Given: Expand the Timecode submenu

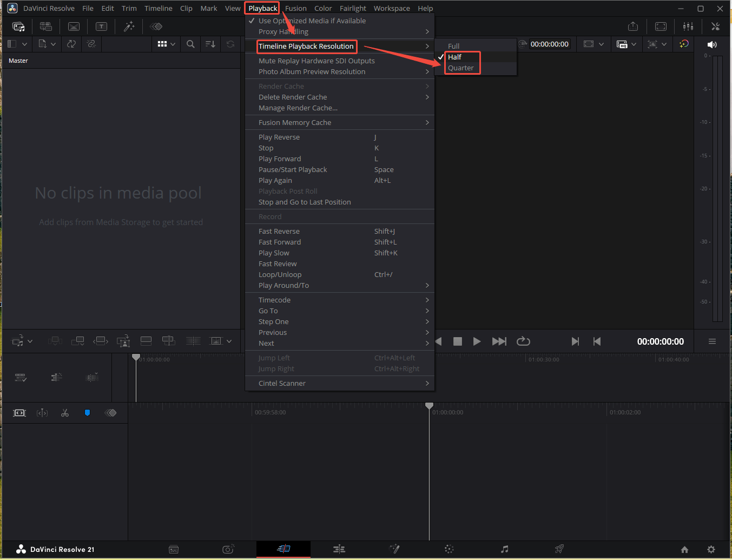Looking at the screenshot, I should 340,300.
